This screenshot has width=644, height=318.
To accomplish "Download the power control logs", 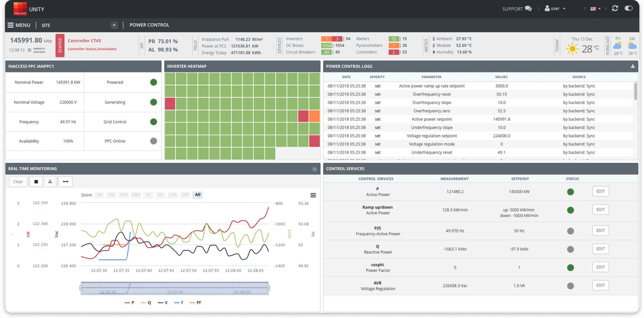I will point(632,66).
